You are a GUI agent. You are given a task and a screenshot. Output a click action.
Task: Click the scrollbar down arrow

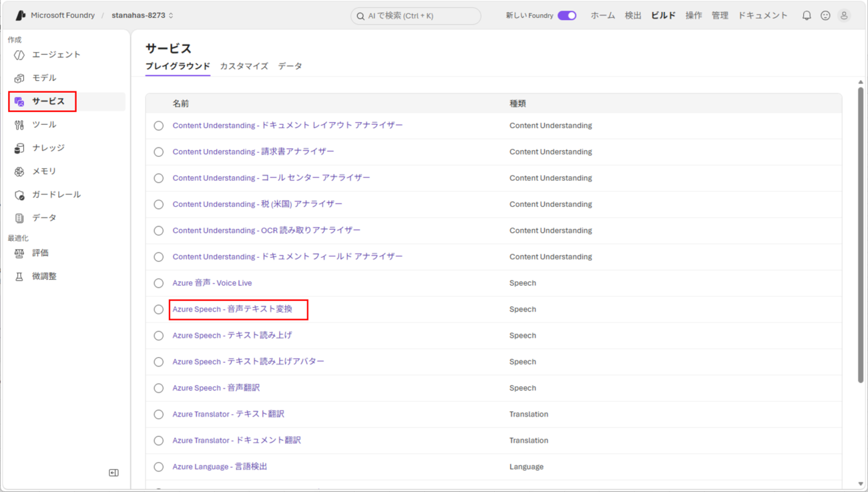[860, 483]
